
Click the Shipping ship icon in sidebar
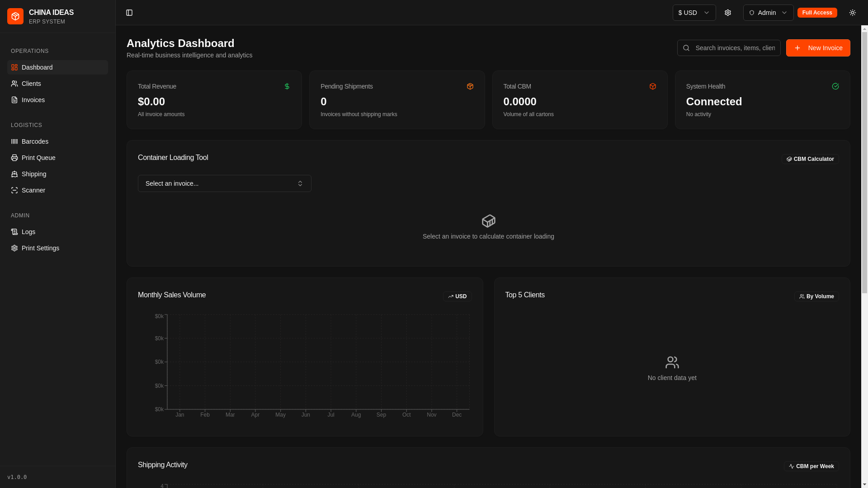click(x=14, y=174)
